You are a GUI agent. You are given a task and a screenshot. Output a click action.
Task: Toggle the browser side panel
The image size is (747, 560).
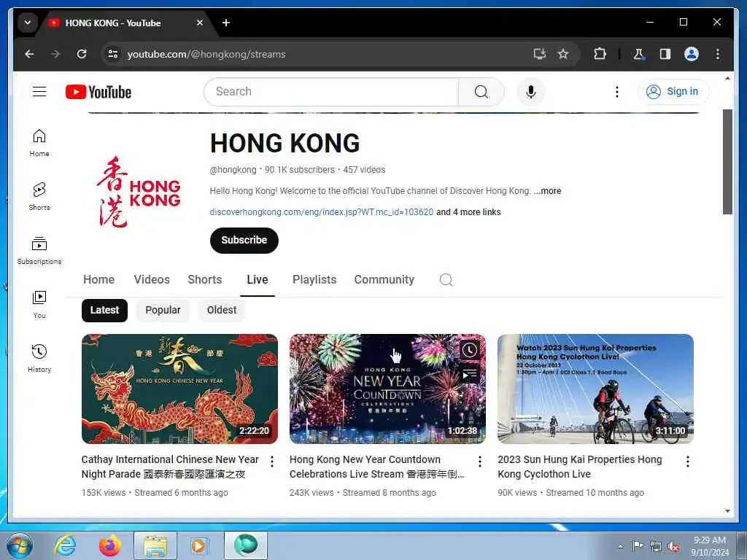coord(665,54)
